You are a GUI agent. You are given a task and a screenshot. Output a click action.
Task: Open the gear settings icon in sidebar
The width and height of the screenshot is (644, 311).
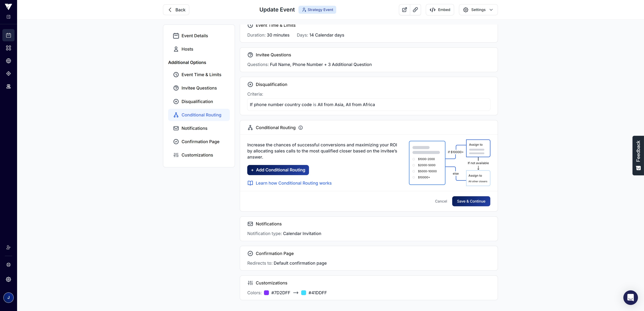[x=8, y=279]
